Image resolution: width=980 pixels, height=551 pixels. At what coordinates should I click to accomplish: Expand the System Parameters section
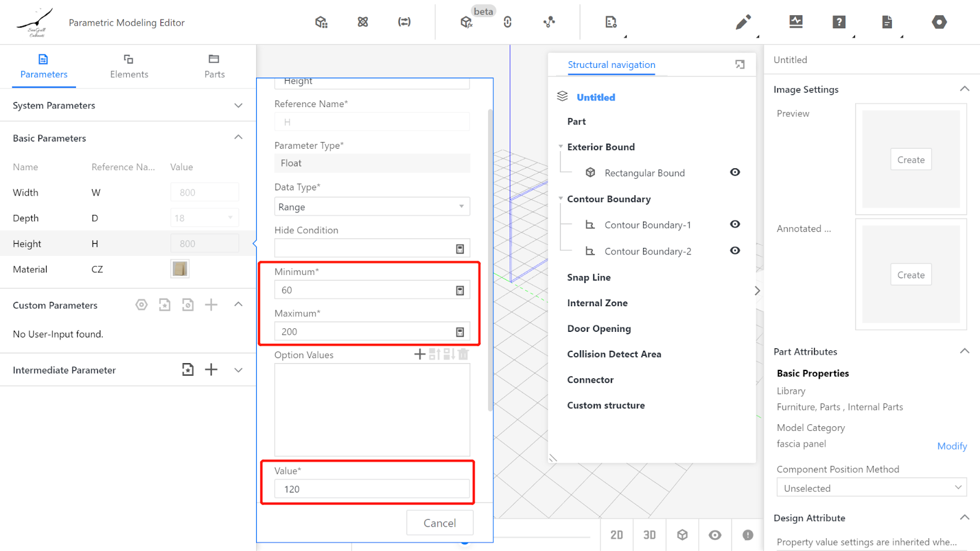tap(238, 105)
